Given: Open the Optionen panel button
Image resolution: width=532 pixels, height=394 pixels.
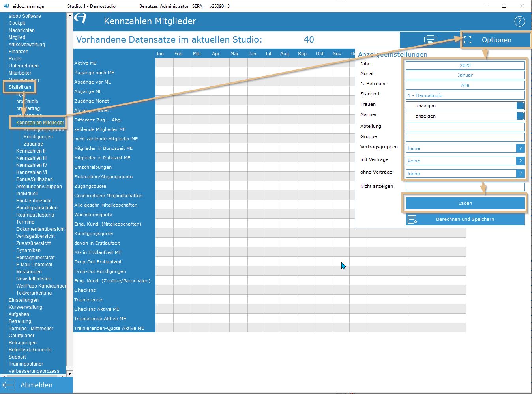Looking at the screenshot, I should pos(496,40).
